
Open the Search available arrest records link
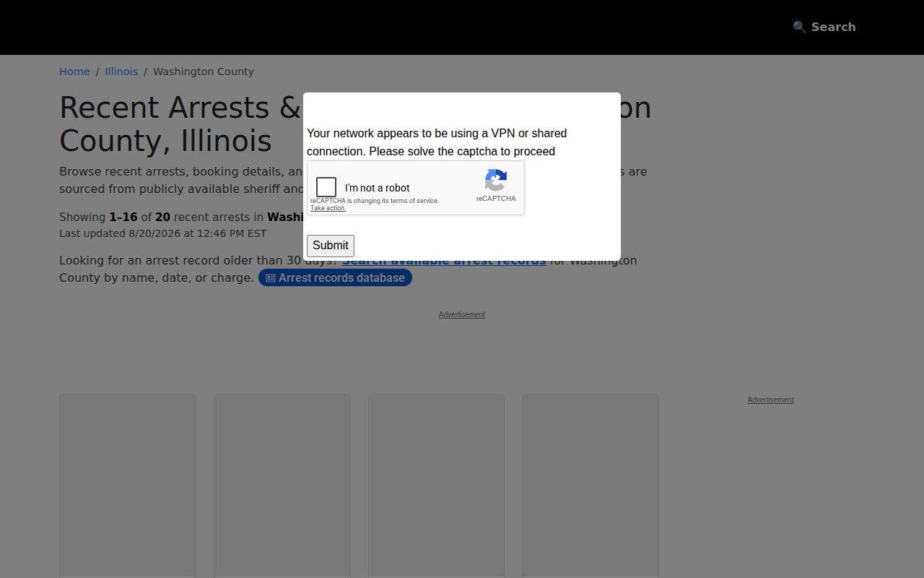[444, 261]
